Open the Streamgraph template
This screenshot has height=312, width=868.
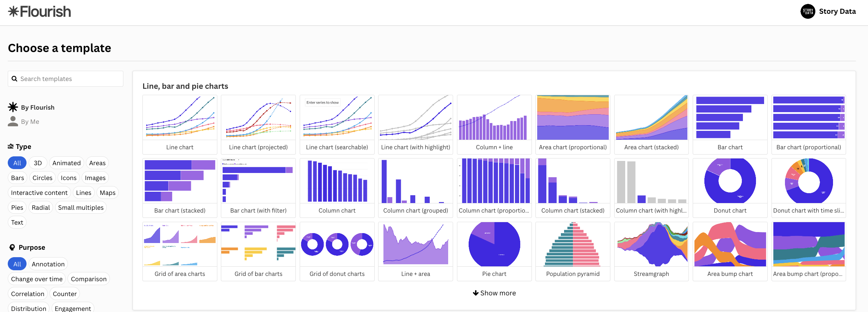(x=651, y=251)
